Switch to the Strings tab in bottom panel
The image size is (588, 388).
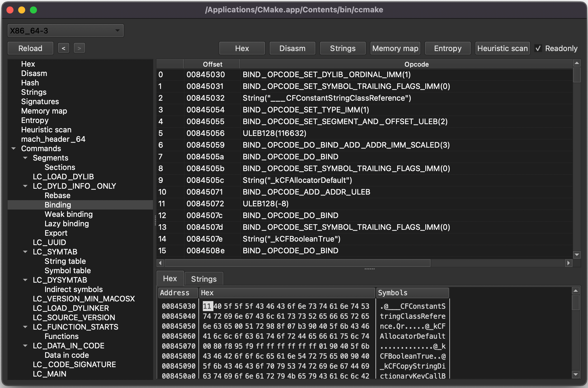(204, 279)
